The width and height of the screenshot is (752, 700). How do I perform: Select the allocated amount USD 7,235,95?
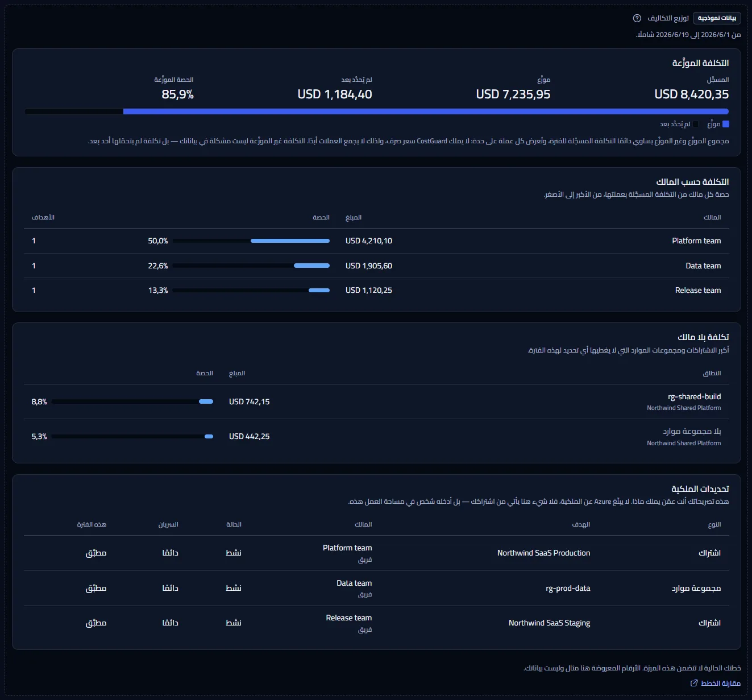513,94
